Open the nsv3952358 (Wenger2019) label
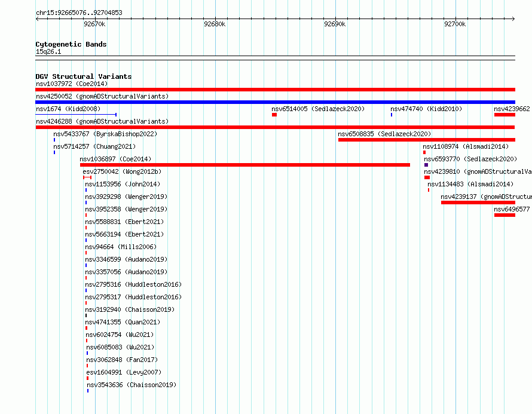Viewport: 532px width, 414px height. coord(126,209)
